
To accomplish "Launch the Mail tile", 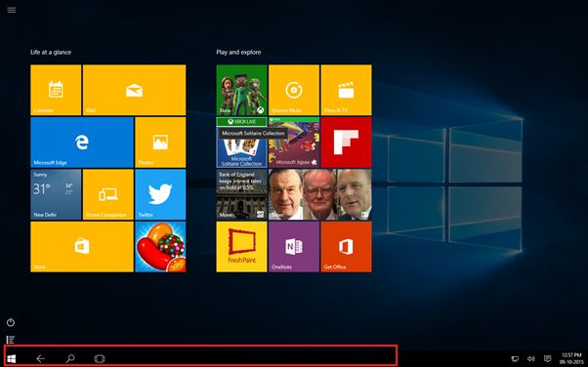I will (x=134, y=90).
